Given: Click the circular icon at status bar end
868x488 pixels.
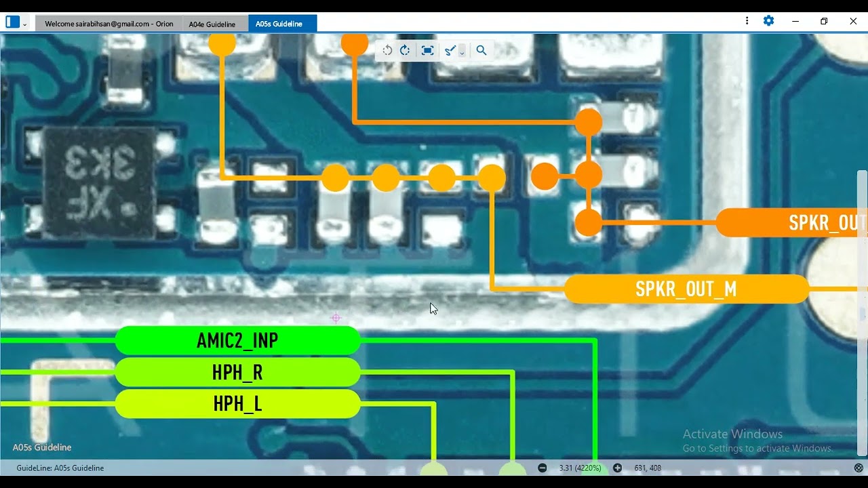Looking at the screenshot, I should 859,468.
